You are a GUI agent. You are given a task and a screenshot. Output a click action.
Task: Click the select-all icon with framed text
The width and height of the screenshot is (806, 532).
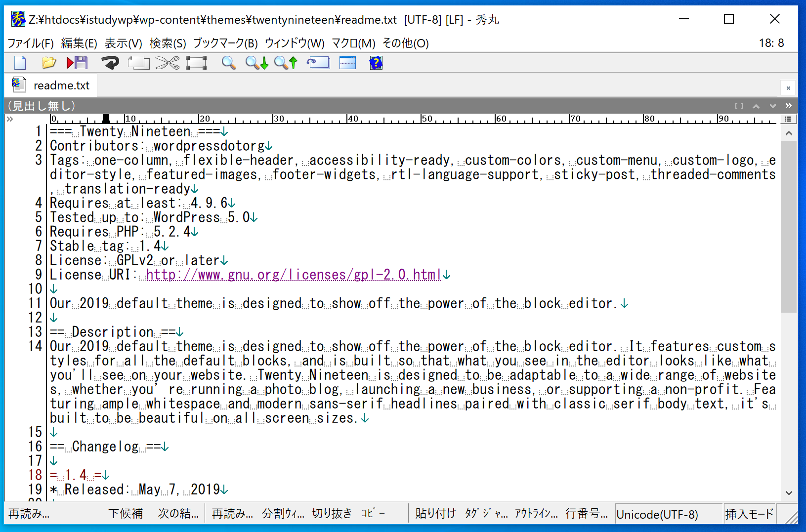[x=196, y=63]
